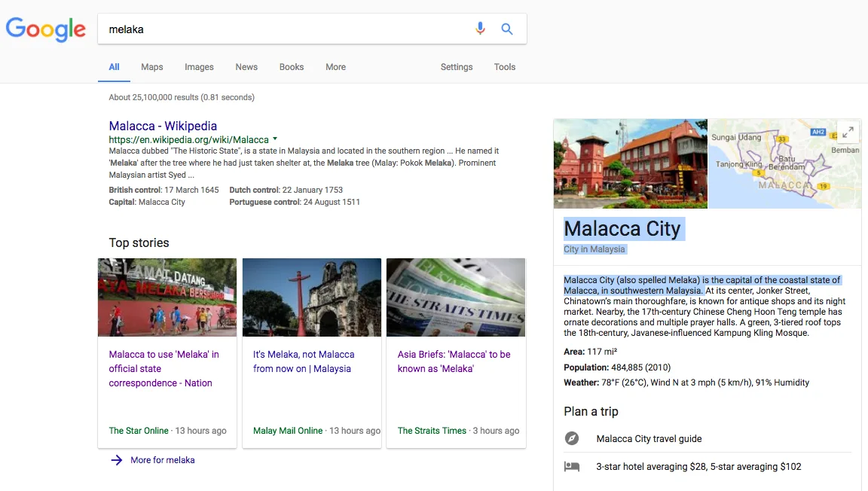
Task: Expand the map with the corner arrows icon
Action: click(848, 132)
